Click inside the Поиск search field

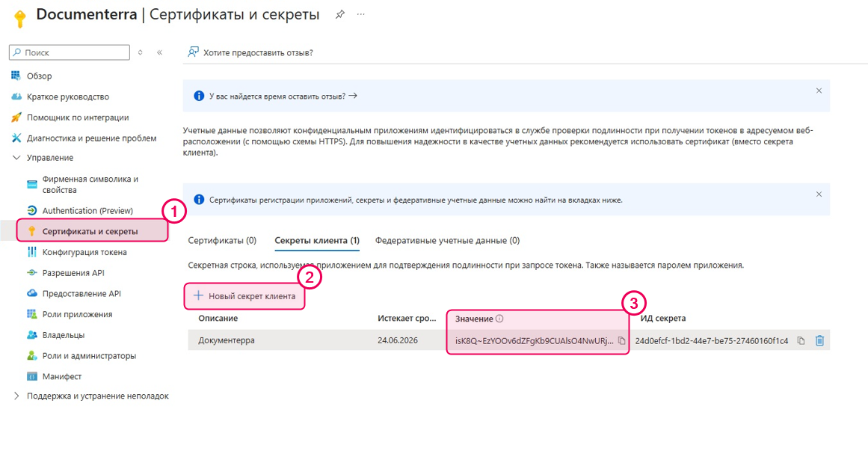(x=69, y=52)
